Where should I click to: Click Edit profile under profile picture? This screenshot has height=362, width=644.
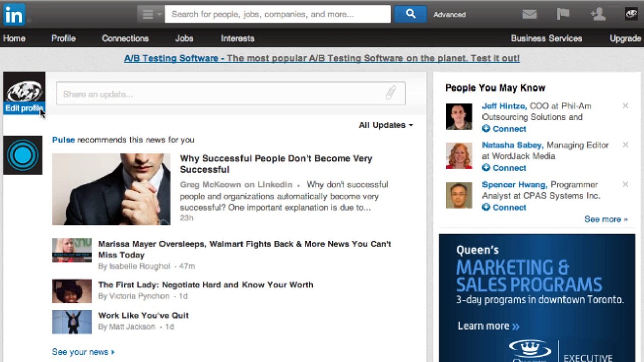coord(24,108)
